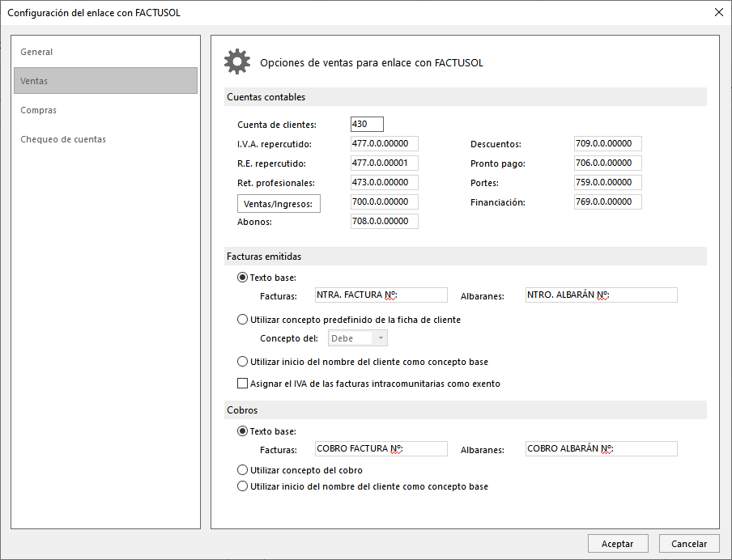Focus the Abonos account field
This screenshot has width=732, height=560.
[384, 221]
